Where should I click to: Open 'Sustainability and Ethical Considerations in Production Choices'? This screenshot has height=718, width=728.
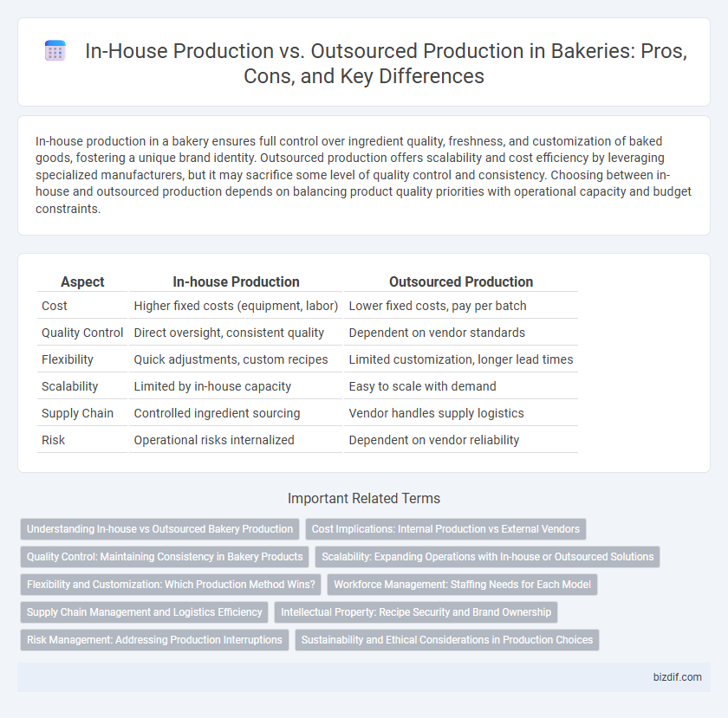click(x=447, y=639)
